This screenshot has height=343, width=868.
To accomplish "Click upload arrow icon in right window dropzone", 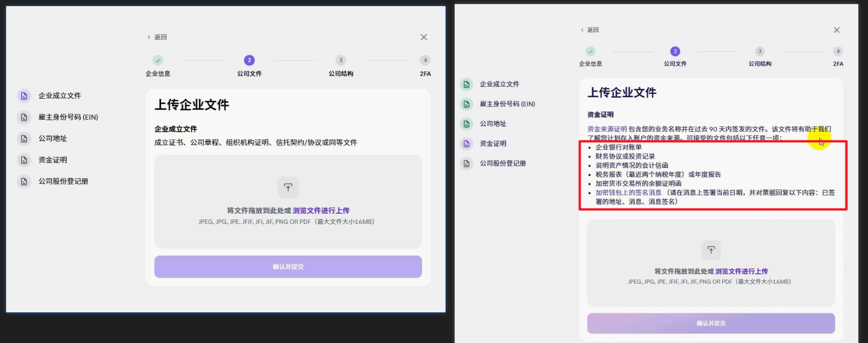I will (x=711, y=250).
